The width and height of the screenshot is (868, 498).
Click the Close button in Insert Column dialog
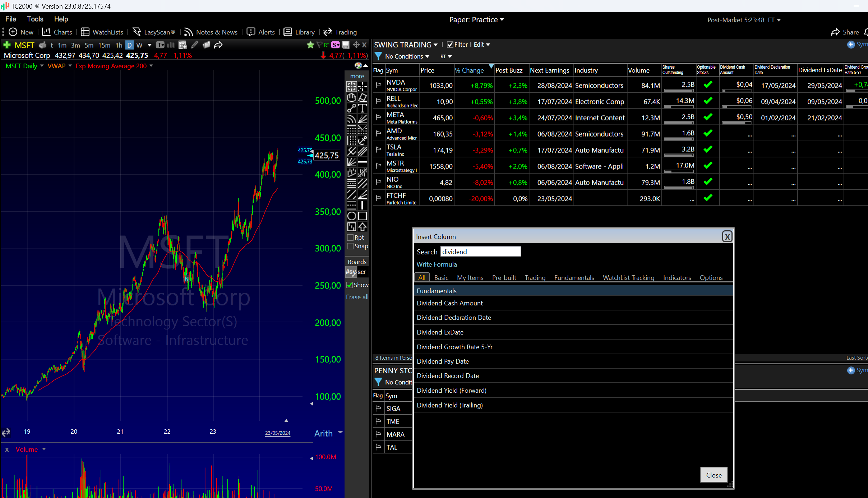(x=714, y=475)
